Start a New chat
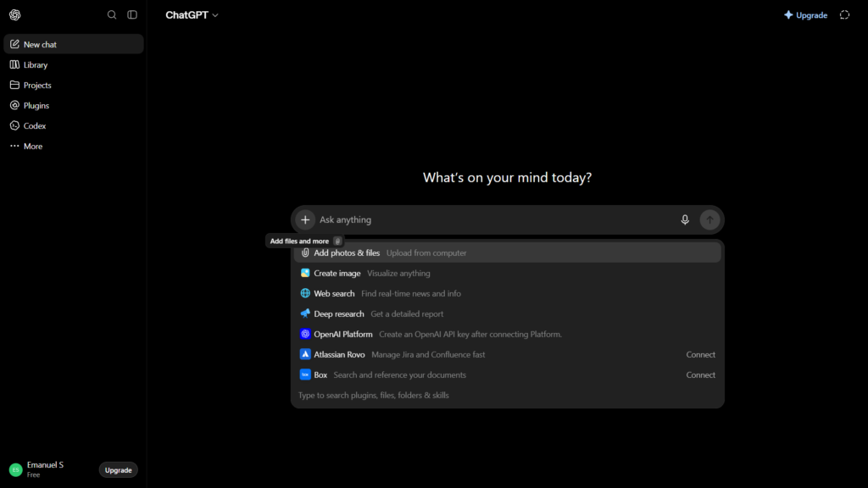The width and height of the screenshot is (868, 488). (74, 44)
